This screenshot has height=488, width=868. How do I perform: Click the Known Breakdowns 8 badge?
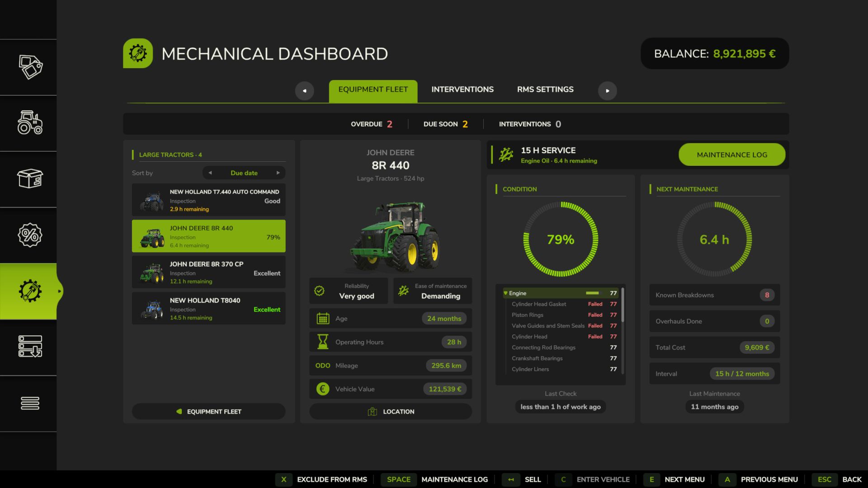(767, 295)
